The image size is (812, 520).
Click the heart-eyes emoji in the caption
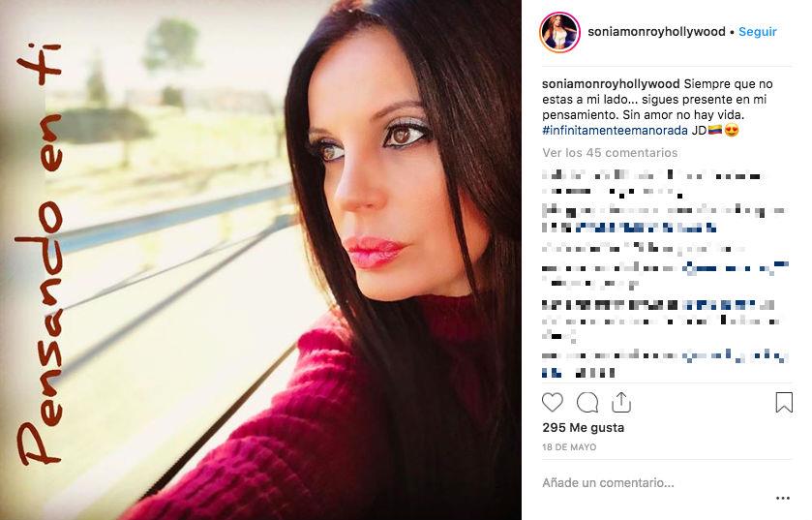point(732,131)
